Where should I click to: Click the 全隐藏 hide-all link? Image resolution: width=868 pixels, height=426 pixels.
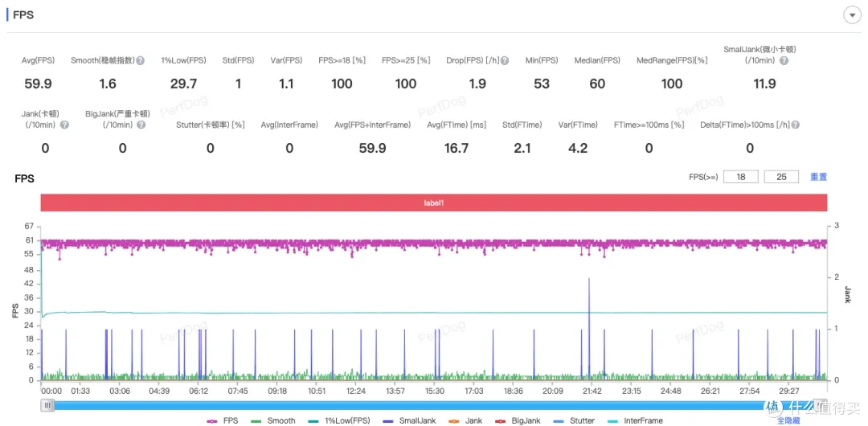point(788,420)
